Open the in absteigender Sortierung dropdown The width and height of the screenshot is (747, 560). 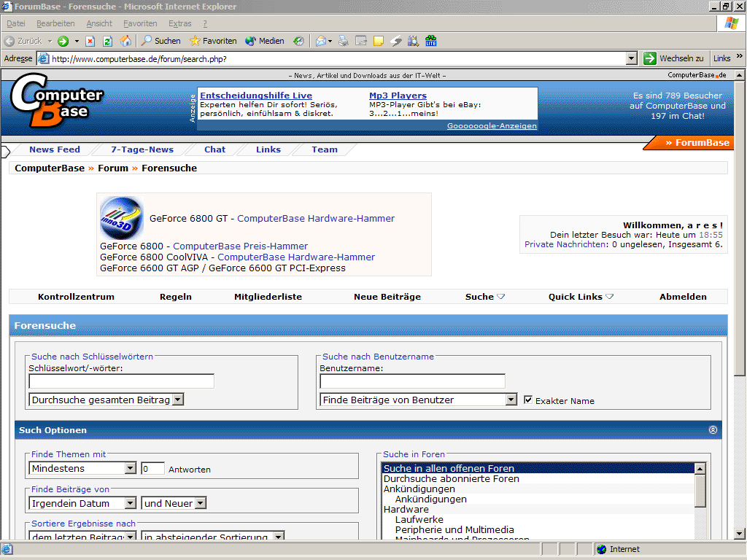pyautogui.click(x=279, y=536)
